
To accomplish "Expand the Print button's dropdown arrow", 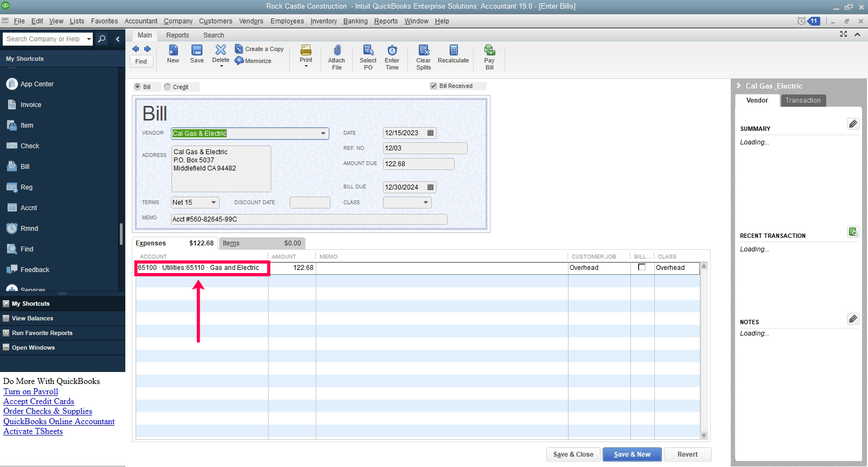I will pos(307,66).
